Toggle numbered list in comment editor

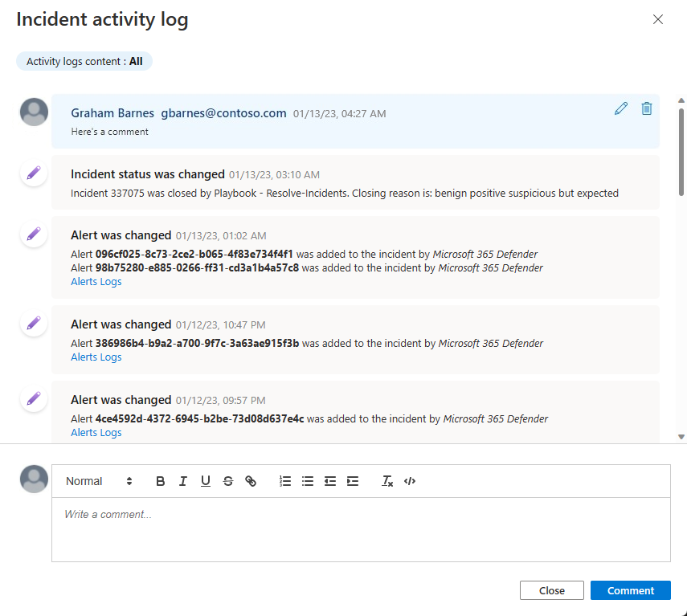[285, 480]
